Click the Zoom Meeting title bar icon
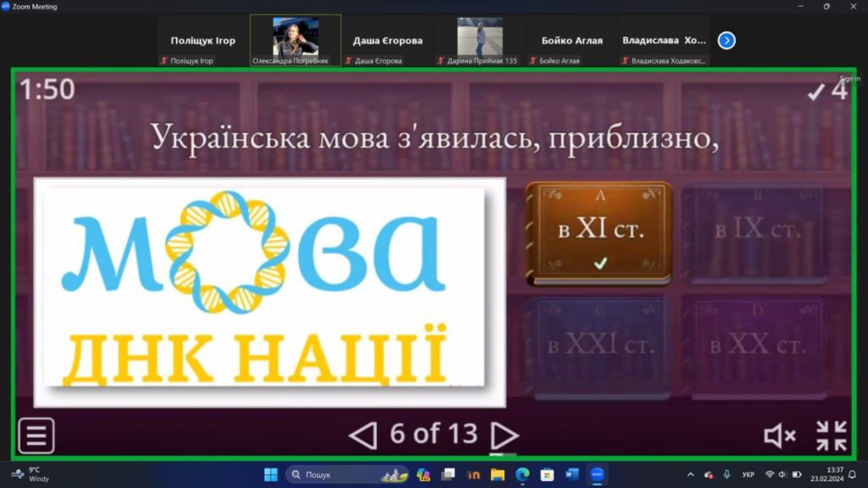 coord(6,6)
